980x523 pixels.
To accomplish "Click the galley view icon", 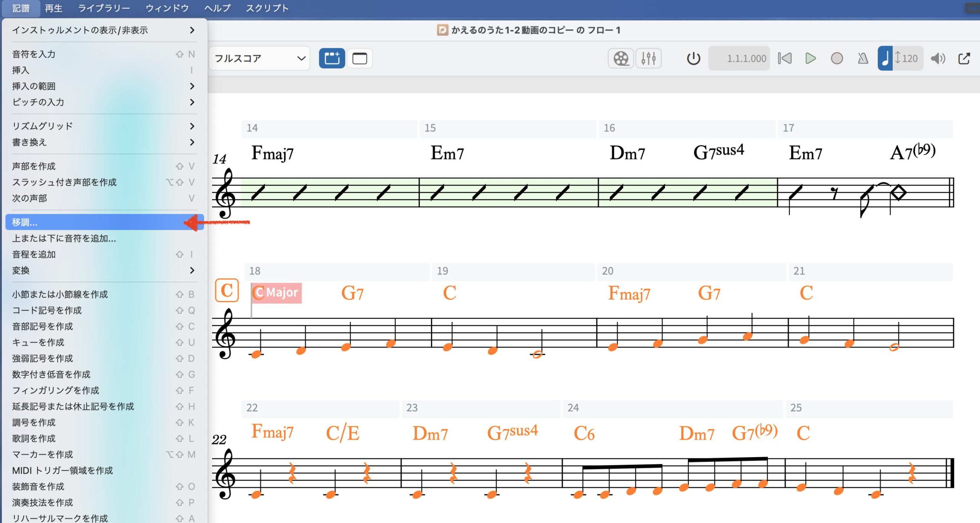I will (x=332, y=59).
